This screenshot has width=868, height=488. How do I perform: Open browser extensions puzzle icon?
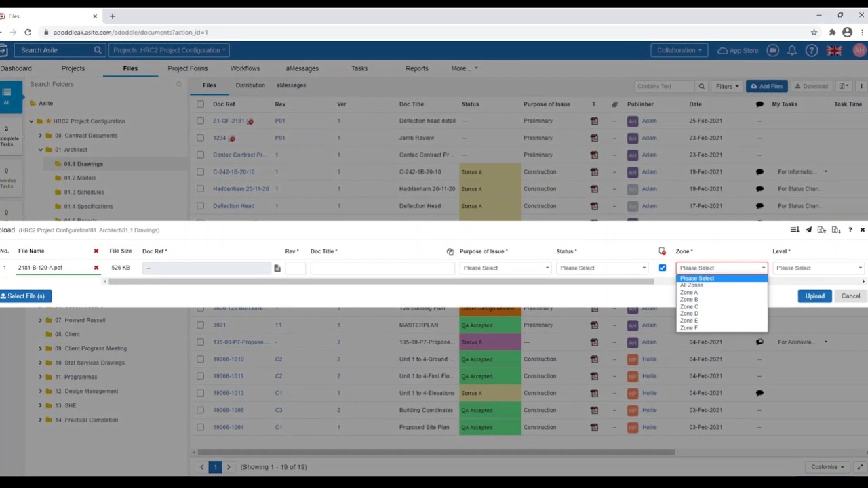tap(832, 32)
